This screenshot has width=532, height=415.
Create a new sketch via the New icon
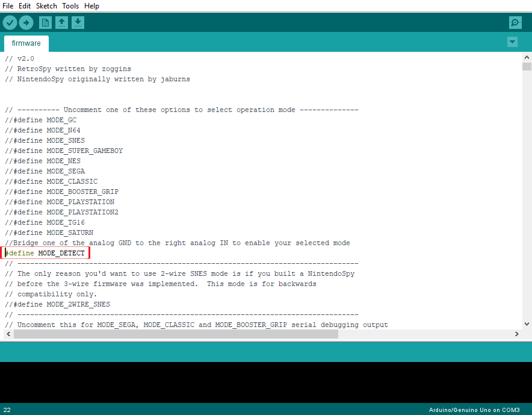pyautogui.click(x=45, y=22)
